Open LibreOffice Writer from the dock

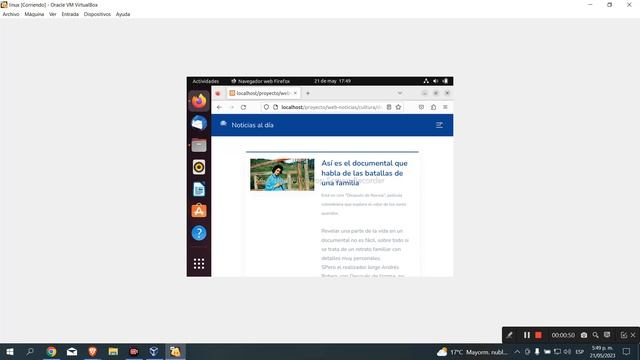pos(199,189)
